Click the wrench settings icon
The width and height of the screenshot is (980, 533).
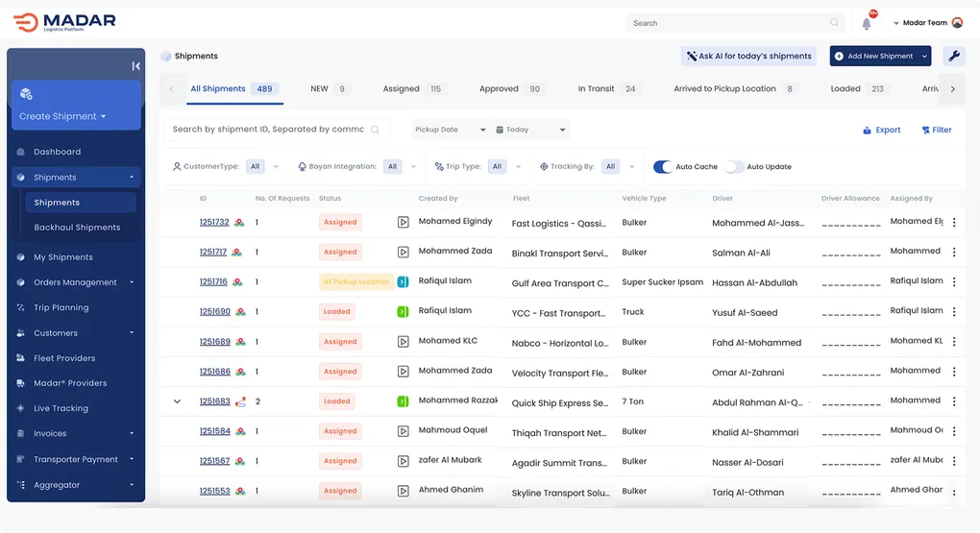pyautogui.click(x=954, y=57)
